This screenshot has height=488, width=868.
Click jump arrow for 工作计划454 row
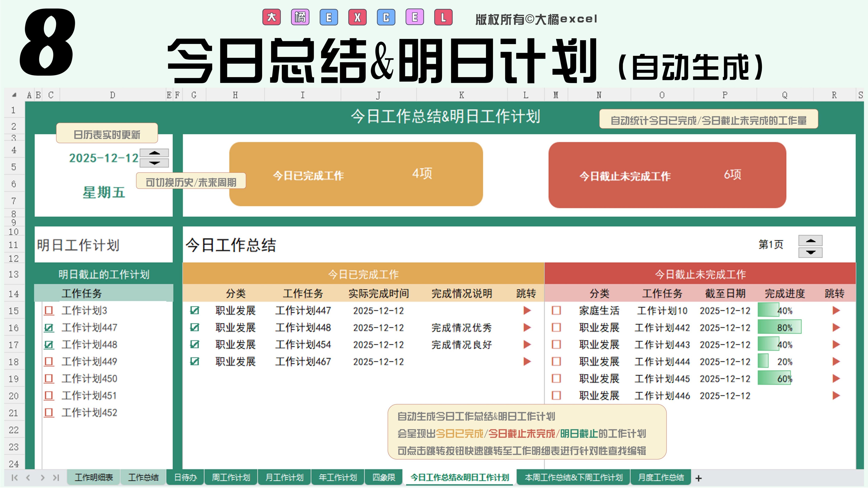527,345
